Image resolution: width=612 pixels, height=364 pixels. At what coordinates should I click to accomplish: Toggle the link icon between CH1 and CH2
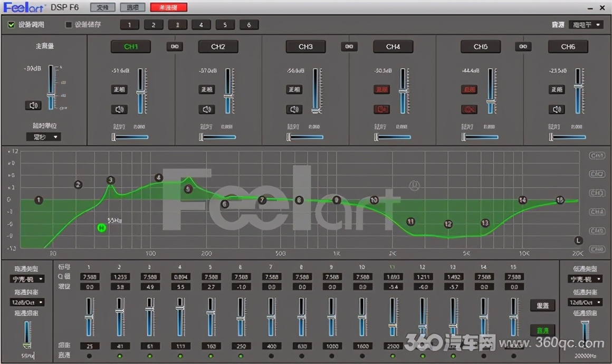(174, 46)
